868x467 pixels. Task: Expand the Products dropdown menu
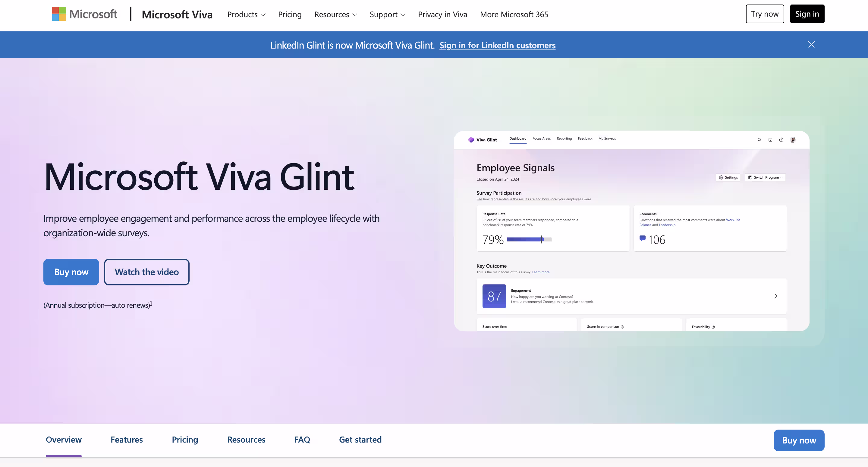[246, 14]
